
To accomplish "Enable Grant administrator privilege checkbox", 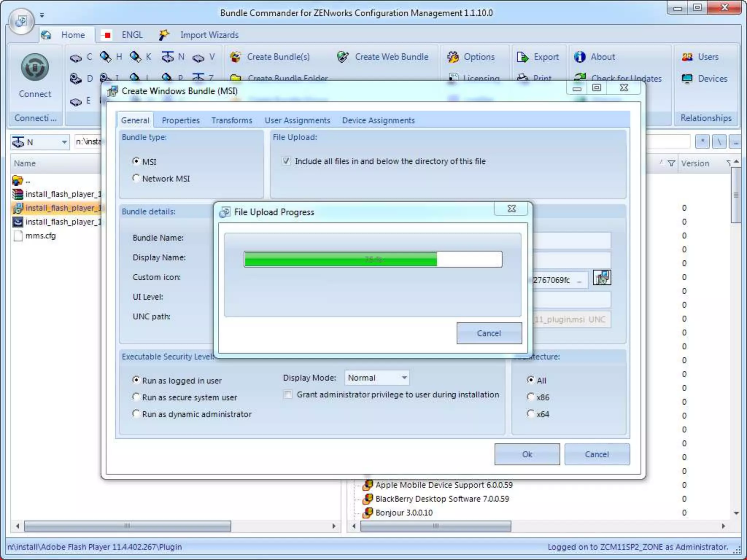I will [x=288, y=394].
